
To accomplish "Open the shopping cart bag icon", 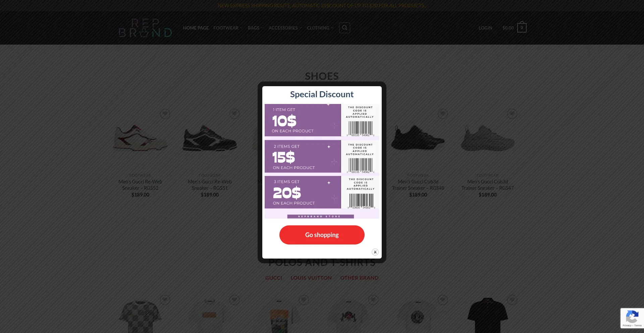I will click(522, 28).
